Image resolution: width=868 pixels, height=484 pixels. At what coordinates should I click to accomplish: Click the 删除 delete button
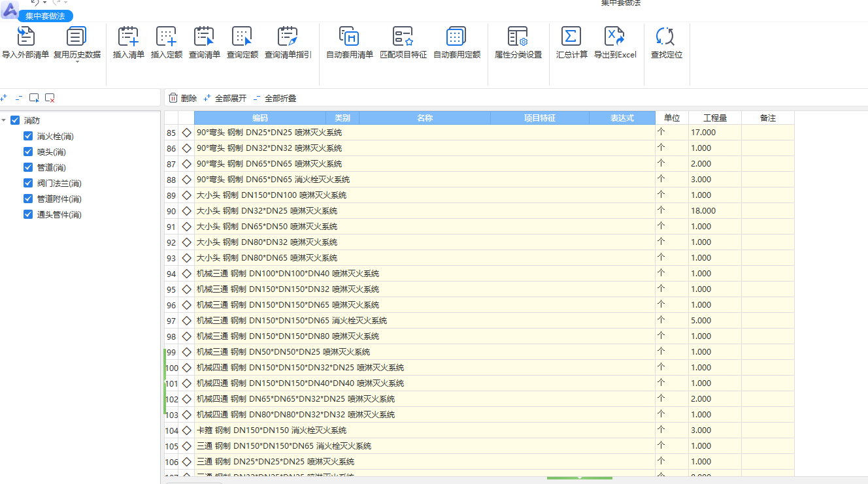click(x=182, y=98)
